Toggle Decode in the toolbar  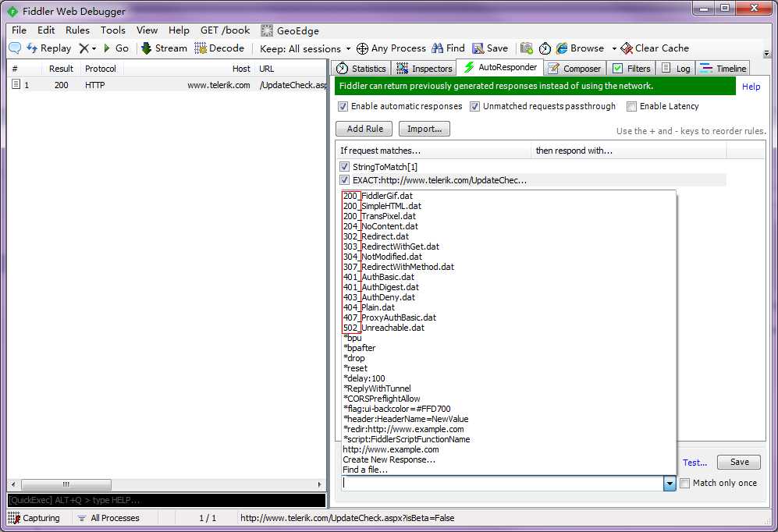[219, 48]
